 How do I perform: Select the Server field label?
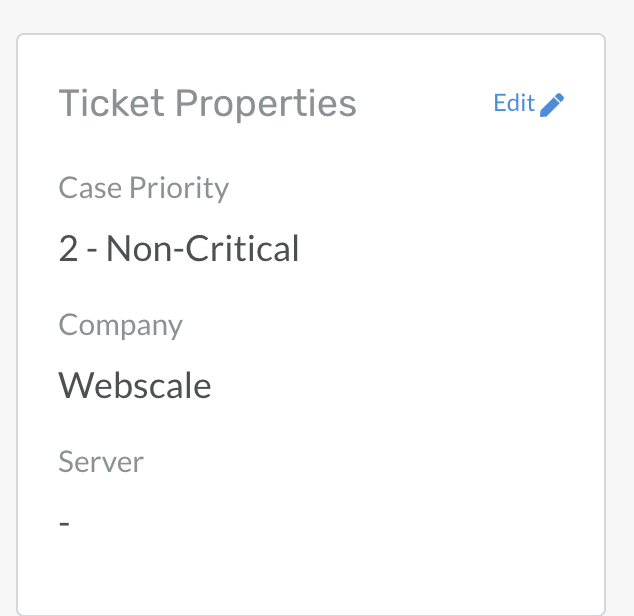(101, 462)
